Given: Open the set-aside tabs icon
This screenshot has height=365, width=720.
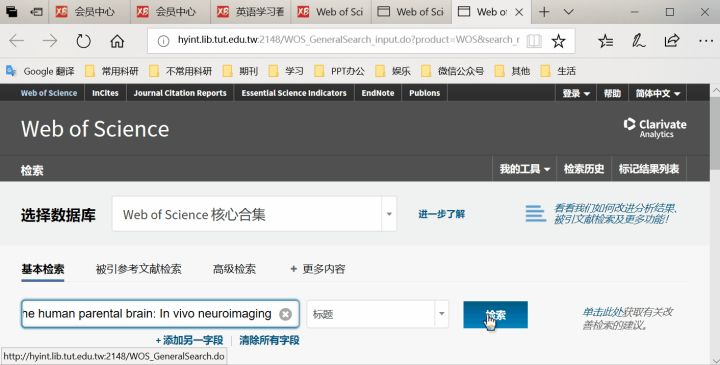Looking at the screenshot, I should pos(11,11).
